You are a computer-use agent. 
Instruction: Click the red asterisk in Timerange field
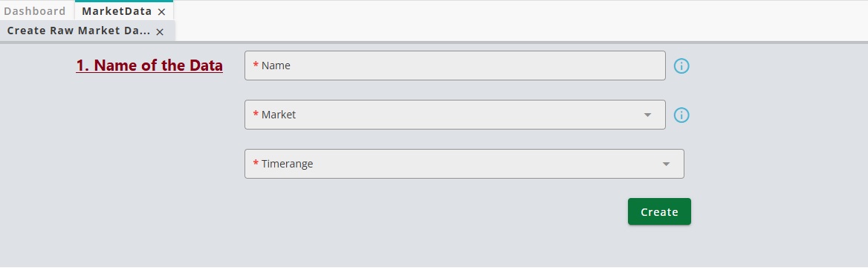click(x=256, y=163)
